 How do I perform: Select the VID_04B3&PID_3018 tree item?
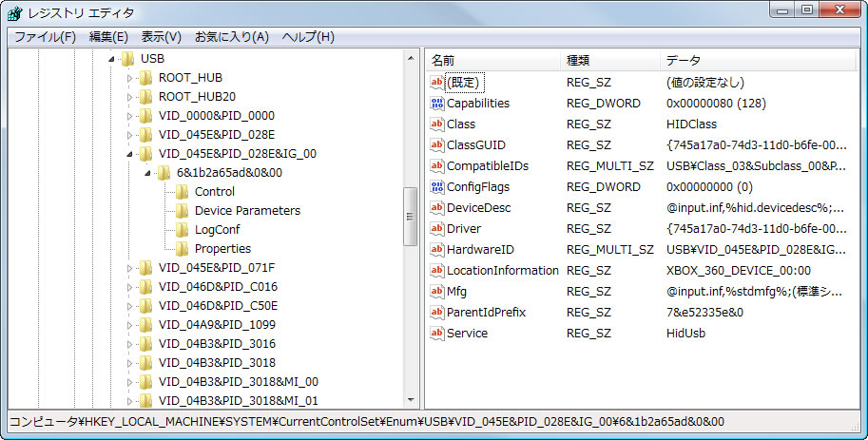tap(217, 363)
